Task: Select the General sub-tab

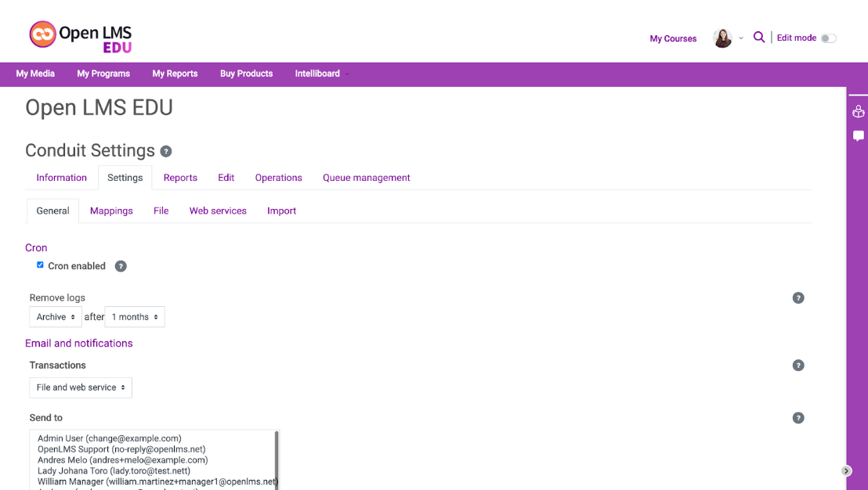Action: point(53,211)
